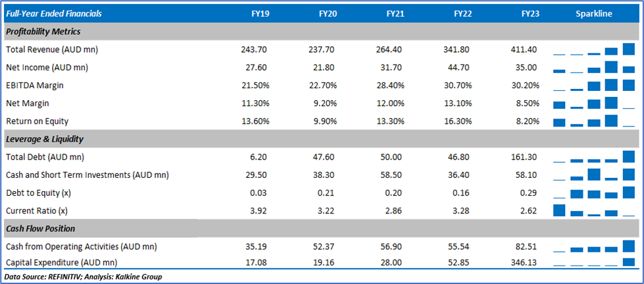Select the Total Debt sparkline
644x284 pixels.
pyautogui.click(x=594, y=157)
